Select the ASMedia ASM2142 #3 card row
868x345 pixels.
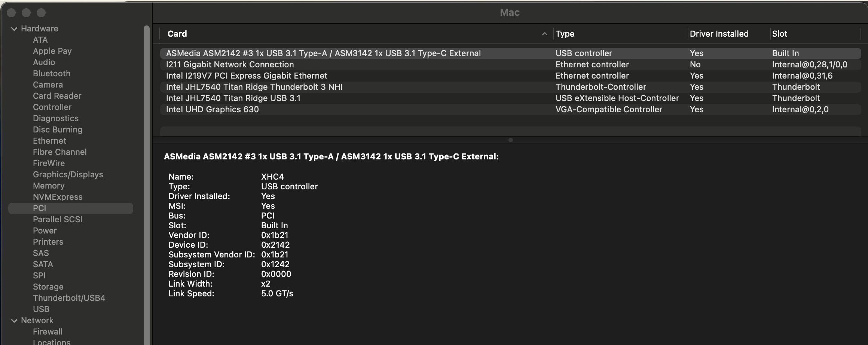(510, 53)
